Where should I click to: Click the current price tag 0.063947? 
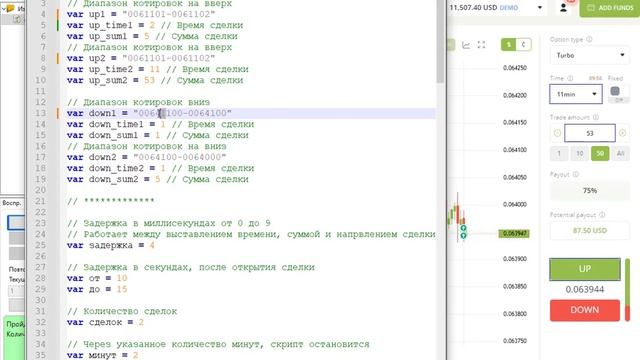(514, 233)
